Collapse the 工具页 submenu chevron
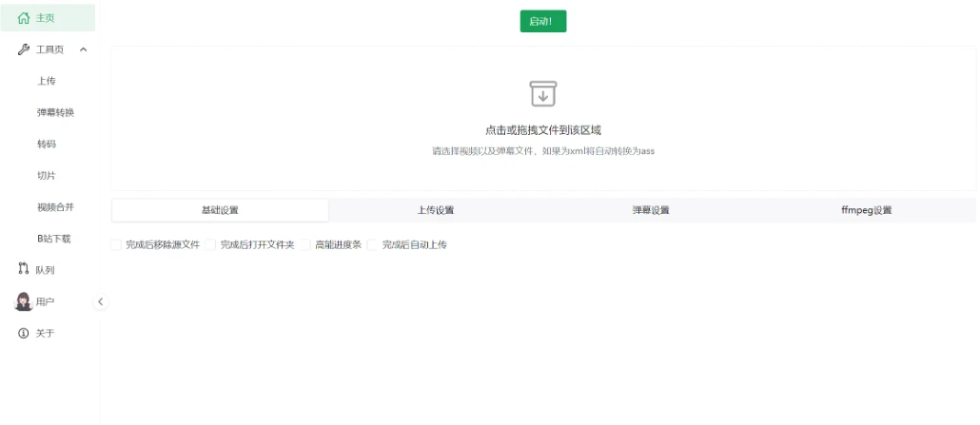 point(83,49)
